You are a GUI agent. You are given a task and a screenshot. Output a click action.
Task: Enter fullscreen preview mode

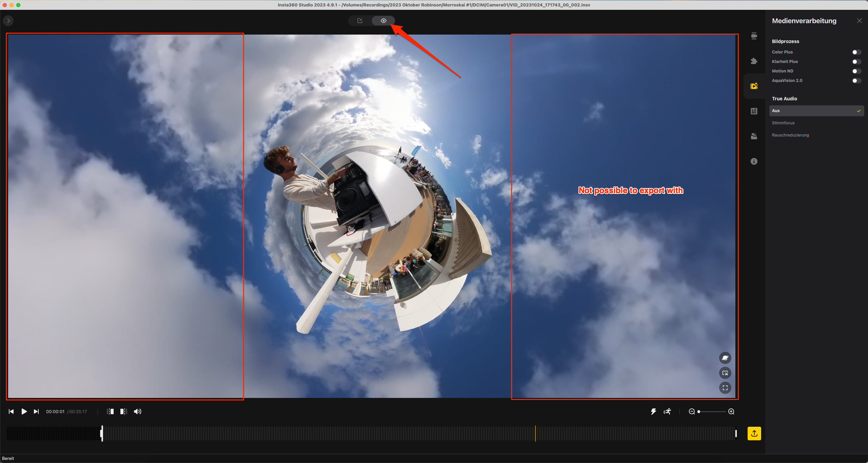pos(725,388)
